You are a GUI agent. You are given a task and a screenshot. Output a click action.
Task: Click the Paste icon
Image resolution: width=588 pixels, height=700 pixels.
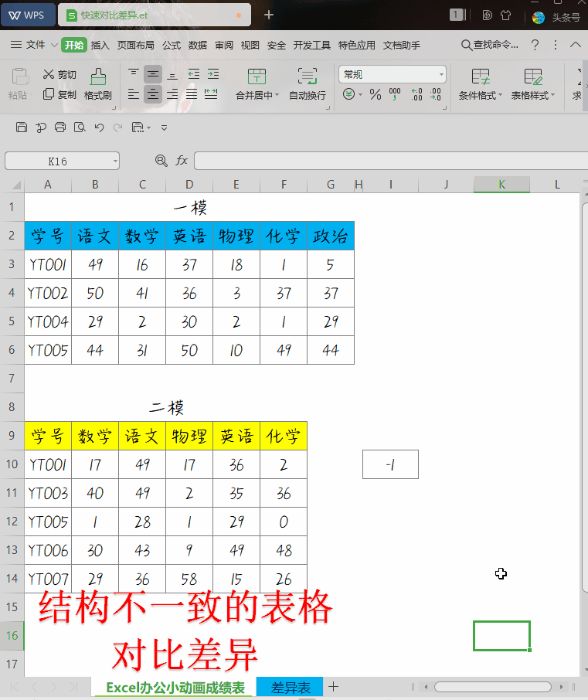click(x=19, y=76)
